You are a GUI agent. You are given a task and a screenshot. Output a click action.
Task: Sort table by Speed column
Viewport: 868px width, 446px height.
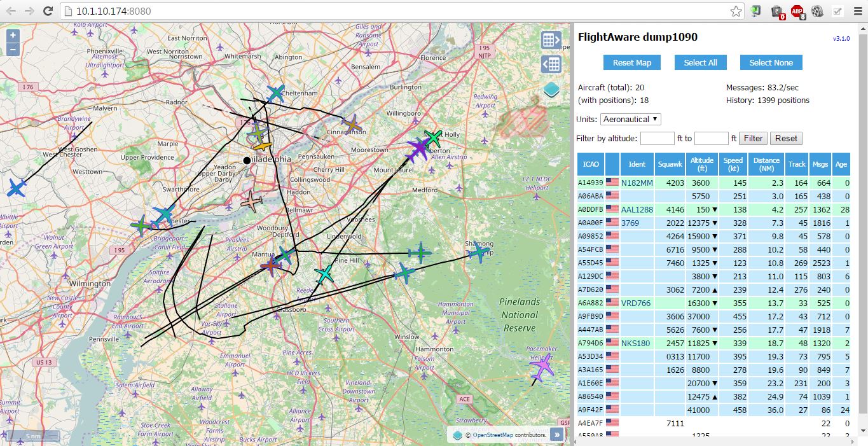(733, 164)
